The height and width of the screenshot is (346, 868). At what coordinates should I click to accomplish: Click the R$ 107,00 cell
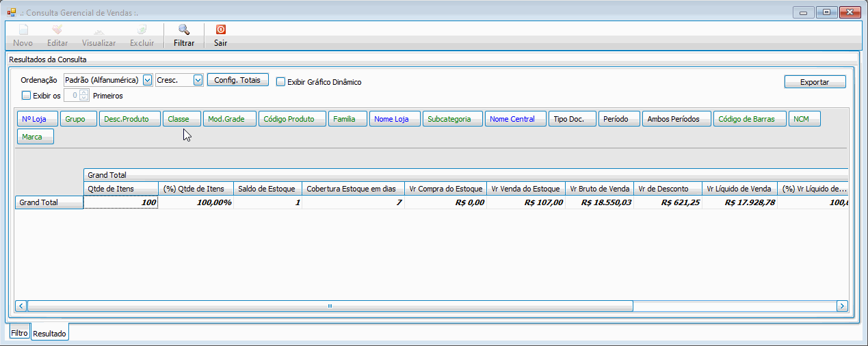526,202
